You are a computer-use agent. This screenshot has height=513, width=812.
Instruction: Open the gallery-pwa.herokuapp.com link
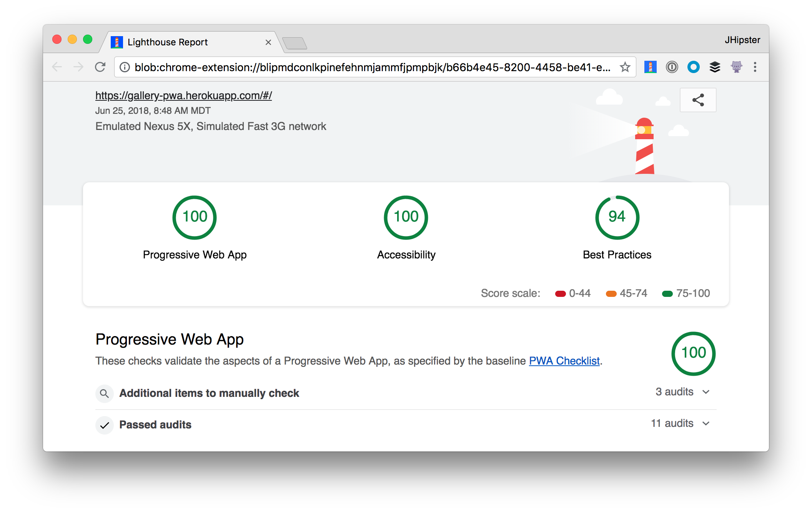point(183,95)
